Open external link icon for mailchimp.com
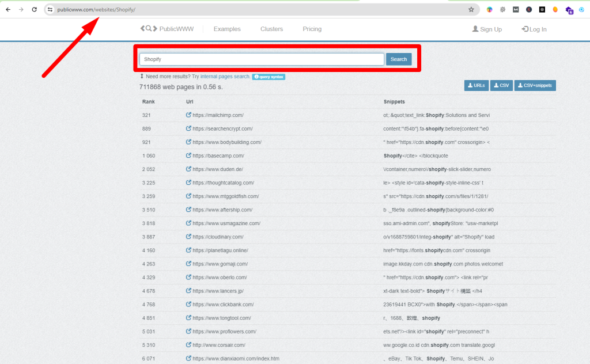 (x=188, y=115)
